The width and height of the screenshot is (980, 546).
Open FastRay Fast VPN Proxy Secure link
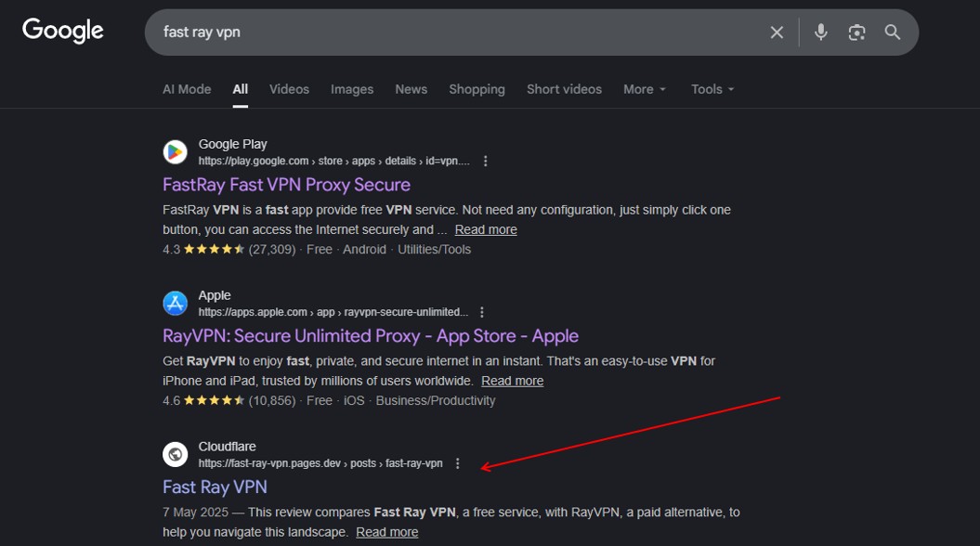pyautogui.click(x=286, y=185)
